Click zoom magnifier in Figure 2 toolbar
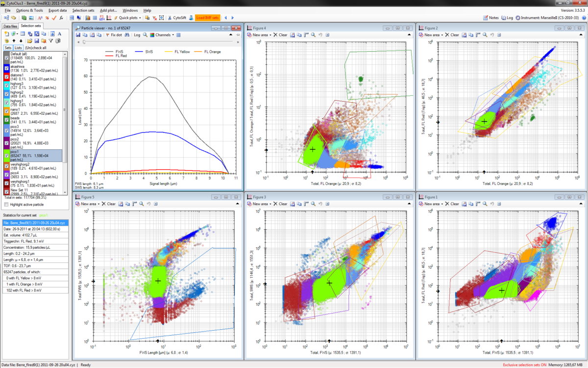The height and width of the screenshot is (368, 588). (485, 35)
